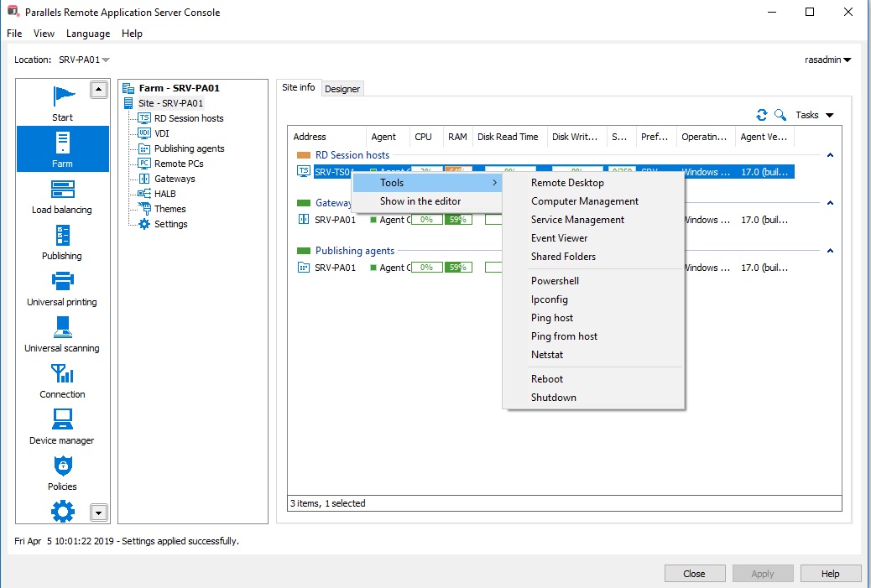Collapse the Publishing agents group
The image size is (871, 588).
coord(830,251)
